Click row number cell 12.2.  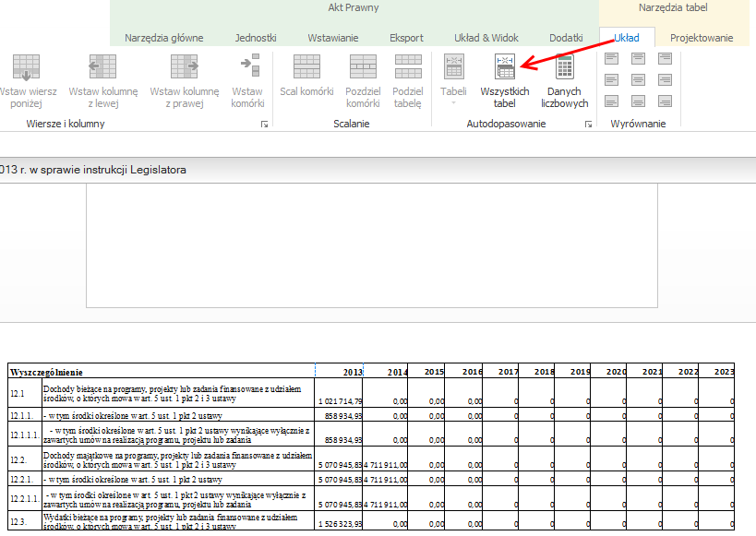tap(25, 459)
